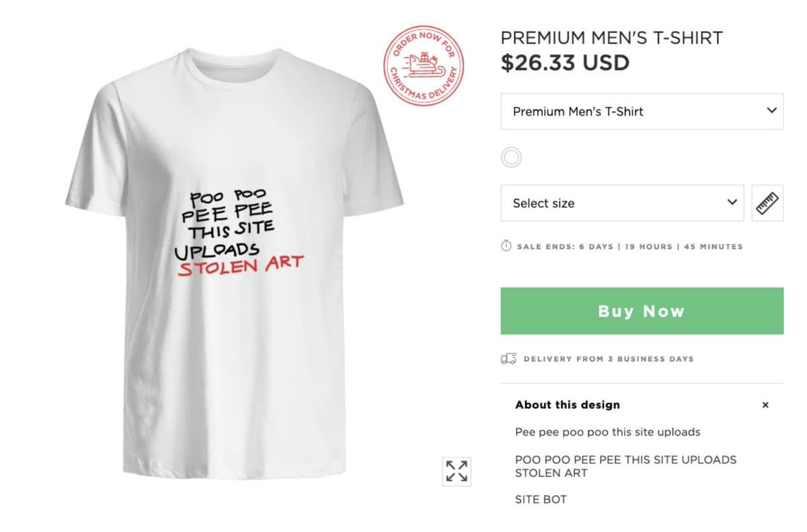
Task: Click Delivery From 3 Business Days text
Action: (608, 358)
